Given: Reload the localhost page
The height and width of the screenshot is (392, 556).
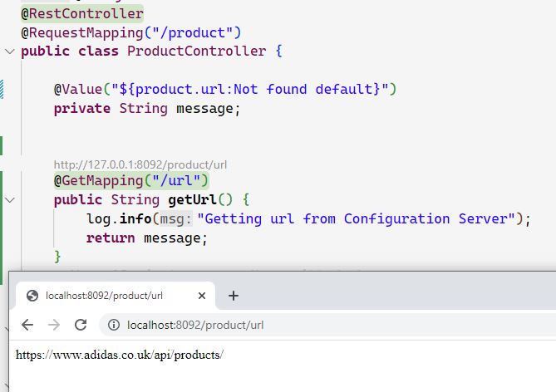Looking at the screenshot, I should click(81, 325).
